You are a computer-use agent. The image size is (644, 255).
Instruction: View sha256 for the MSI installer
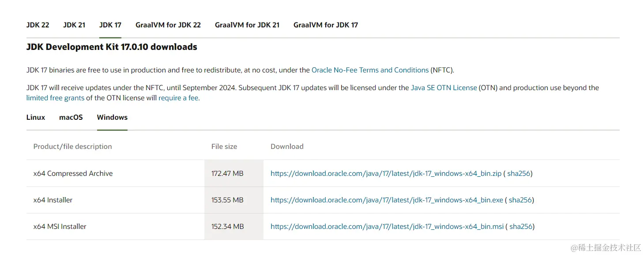521,226
